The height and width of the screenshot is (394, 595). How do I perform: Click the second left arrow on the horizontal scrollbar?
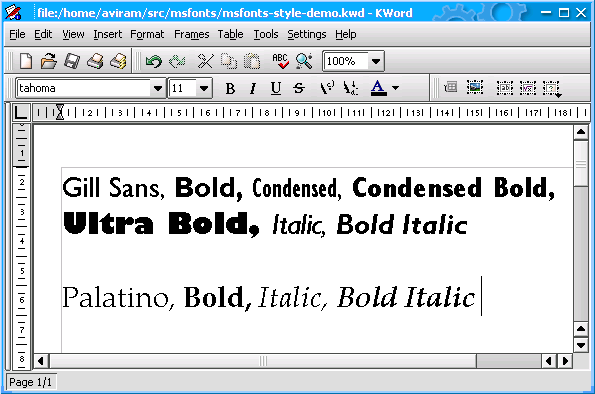549,361
